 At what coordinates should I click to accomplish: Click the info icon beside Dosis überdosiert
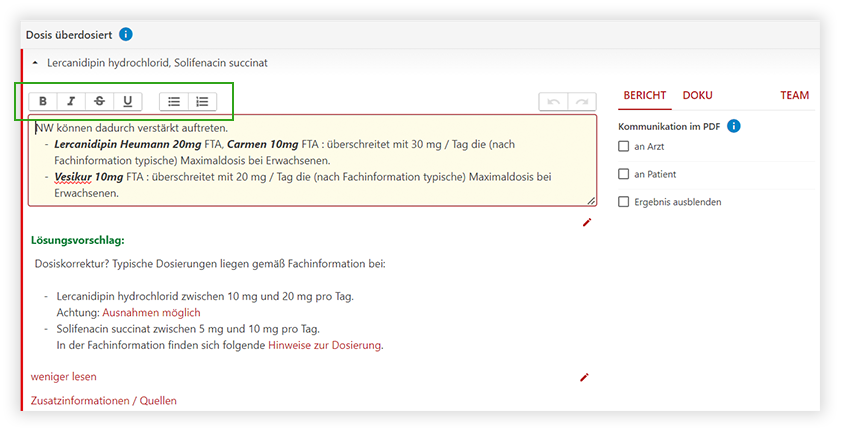click(125, 35)
